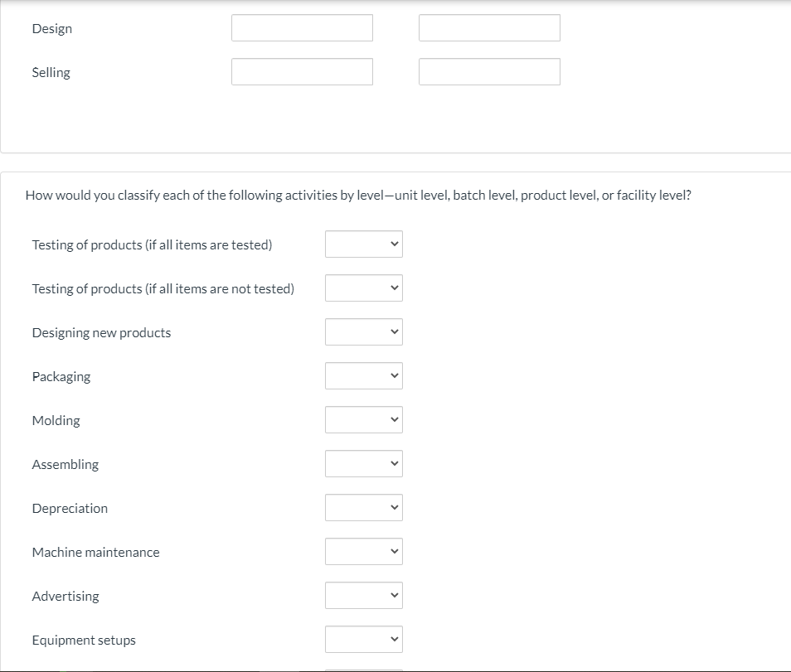Expand the Designing new products classification dropdown

[363, 331]
